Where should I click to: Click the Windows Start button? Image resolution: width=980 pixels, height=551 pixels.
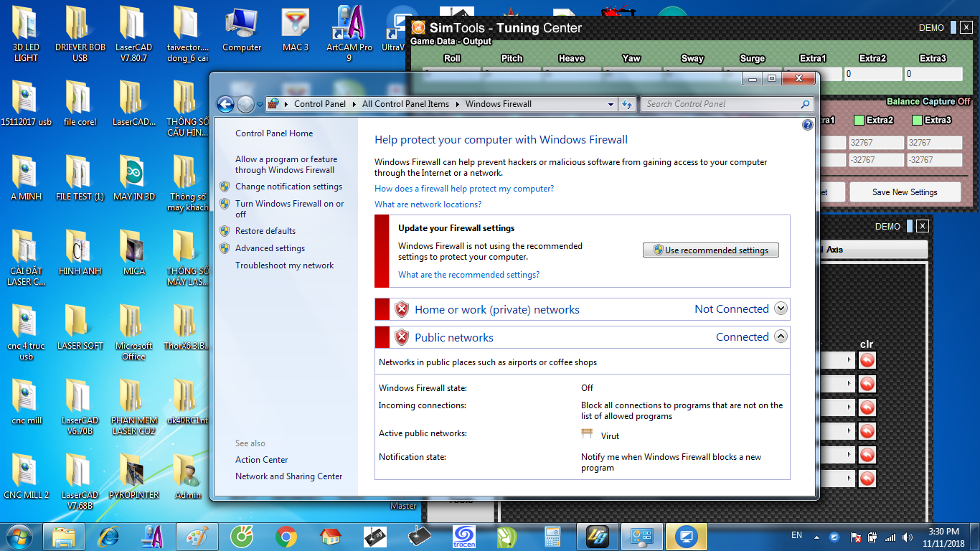[20, 536]
